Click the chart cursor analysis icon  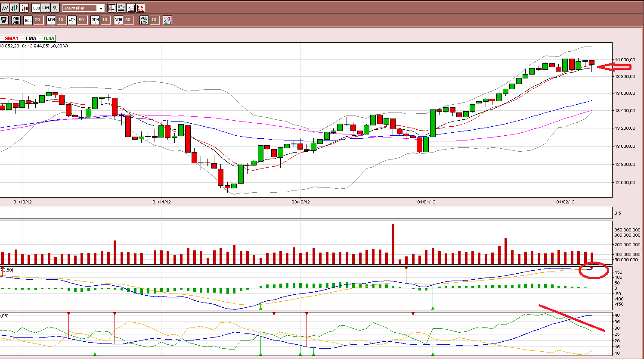112,8
